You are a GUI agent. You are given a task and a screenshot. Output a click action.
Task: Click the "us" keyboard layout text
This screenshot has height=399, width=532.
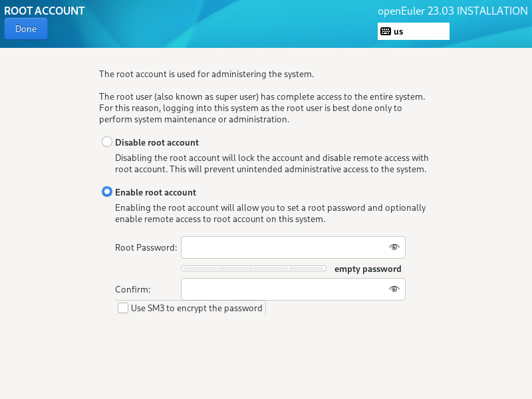pyautogui.click(x=398, y=31)
